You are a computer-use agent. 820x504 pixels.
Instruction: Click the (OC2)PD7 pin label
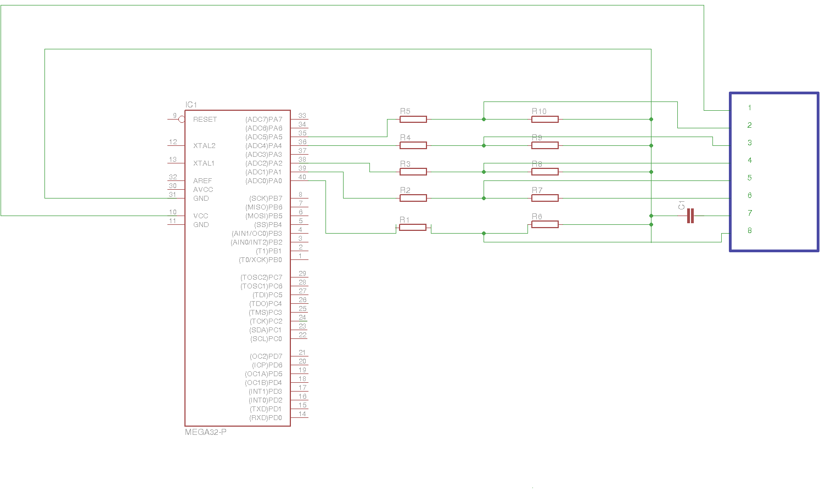266,356
